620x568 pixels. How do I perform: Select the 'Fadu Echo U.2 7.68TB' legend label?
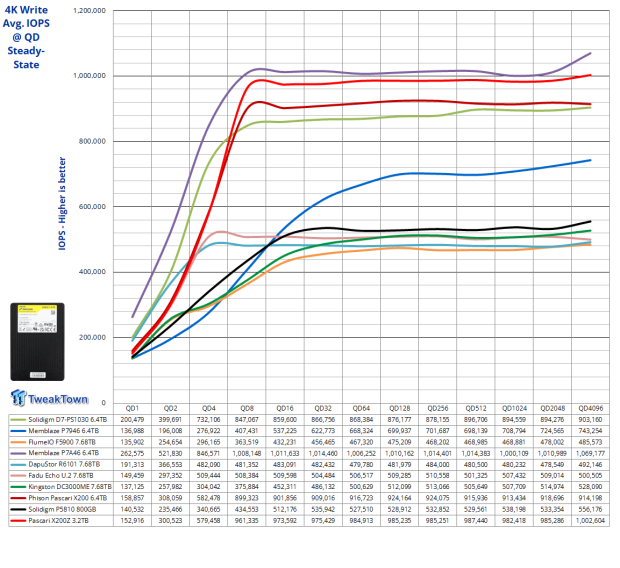click(61, 475)
